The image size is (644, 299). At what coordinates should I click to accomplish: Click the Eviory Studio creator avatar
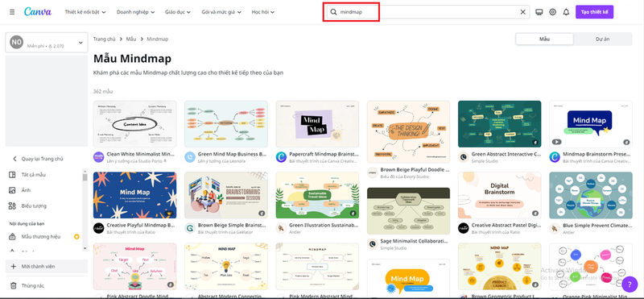372,172
